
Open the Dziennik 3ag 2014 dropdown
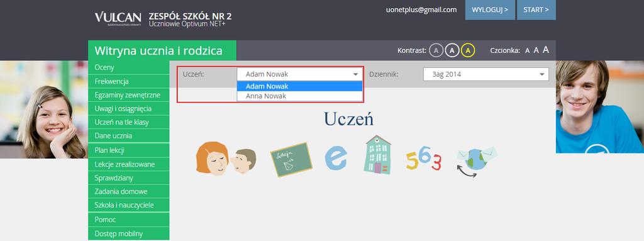click(486, 74)
